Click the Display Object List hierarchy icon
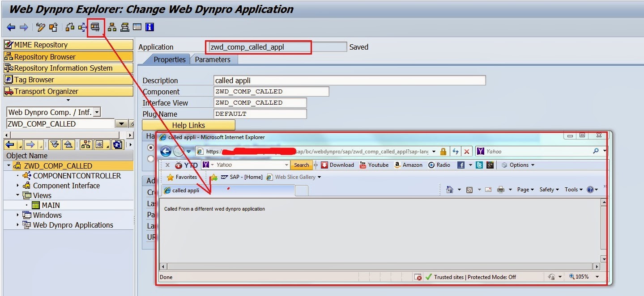 click(x=112, y=27)
